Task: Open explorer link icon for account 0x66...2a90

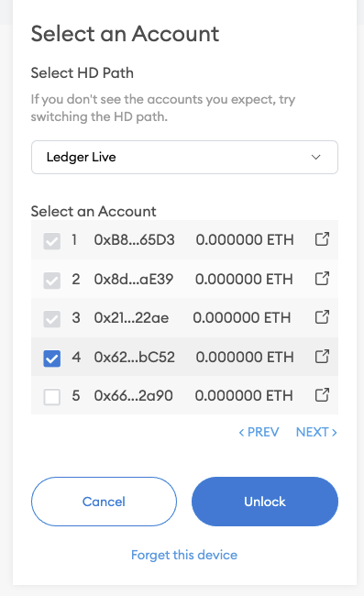Action: [x=322, y=395]
